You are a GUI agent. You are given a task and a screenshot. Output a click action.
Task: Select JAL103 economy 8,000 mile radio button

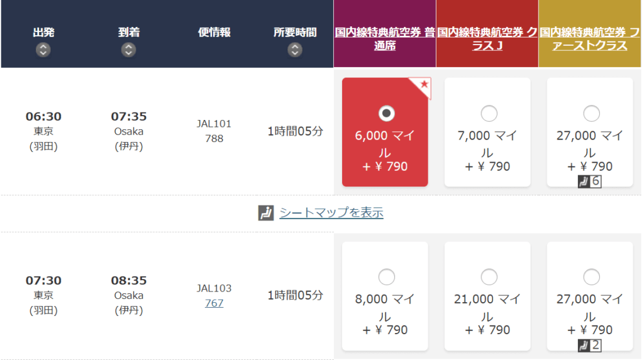point(386,277)
